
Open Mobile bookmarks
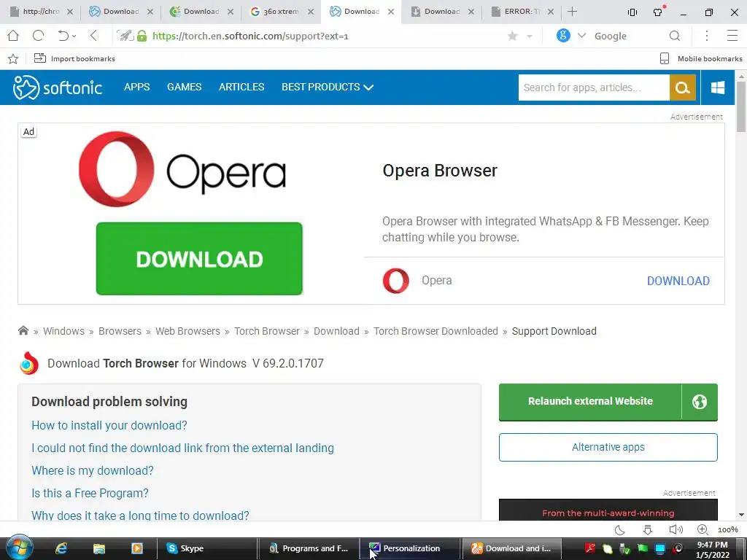click(x=701, y=58)
